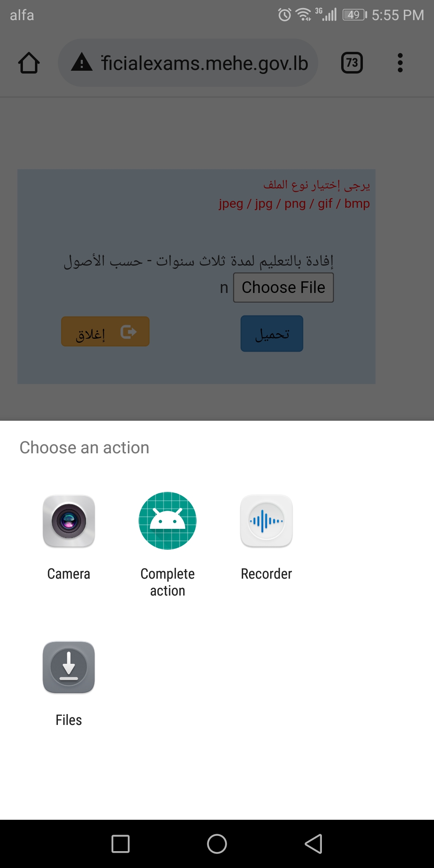Viewport: 434px width, 868px height.
Task: Tap the browser home icon
Action: pos(29,63)
